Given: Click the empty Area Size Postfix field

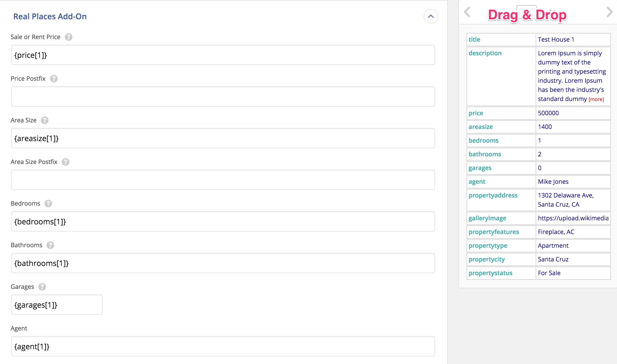Looking at the screenshot, I should [x=223, y=180].
